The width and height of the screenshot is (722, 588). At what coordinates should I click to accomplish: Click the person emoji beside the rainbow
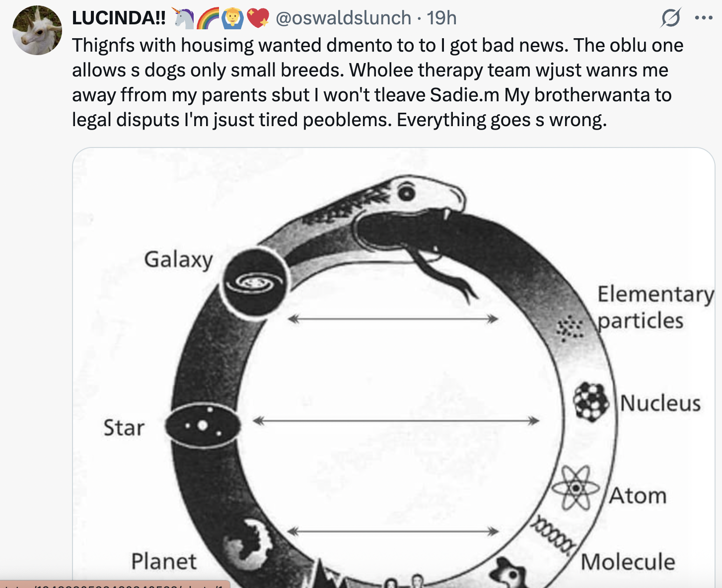click(232, 18)
